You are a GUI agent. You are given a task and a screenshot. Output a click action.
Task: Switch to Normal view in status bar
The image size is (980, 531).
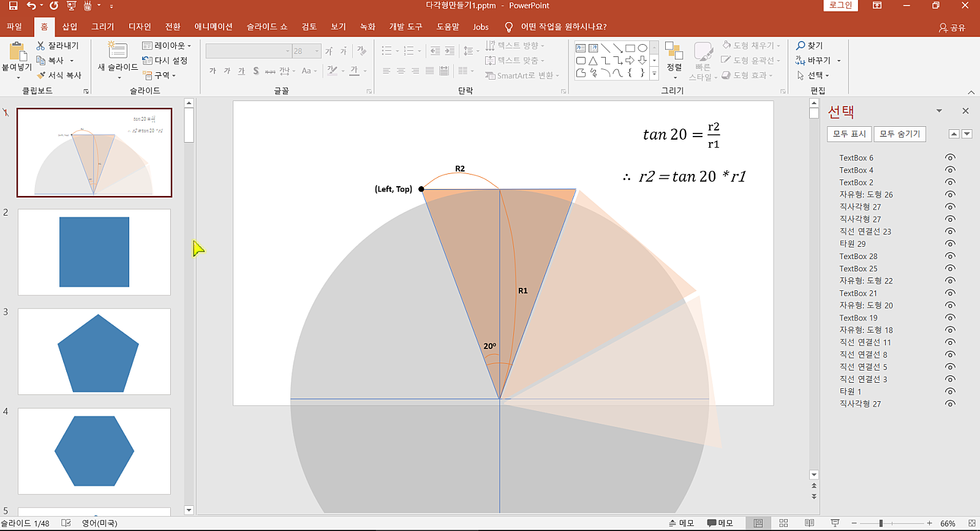(x=758, y=523)
